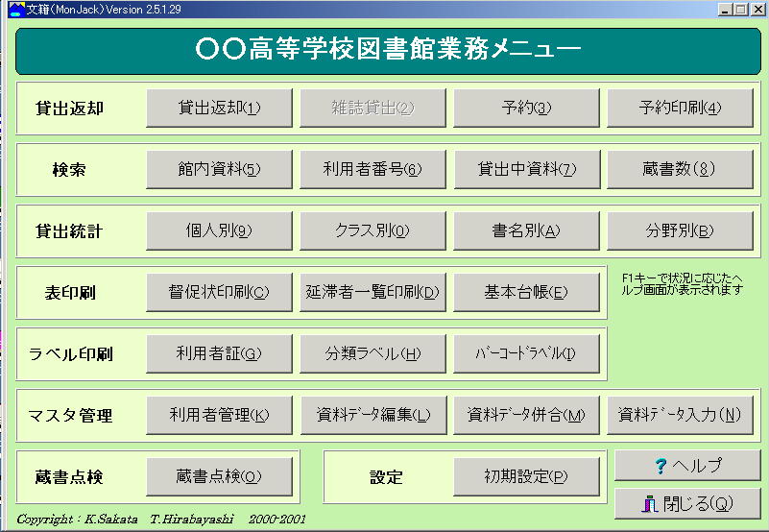
Task: Click the ヘルプ question mark button
Action: (x=687, y=466)
